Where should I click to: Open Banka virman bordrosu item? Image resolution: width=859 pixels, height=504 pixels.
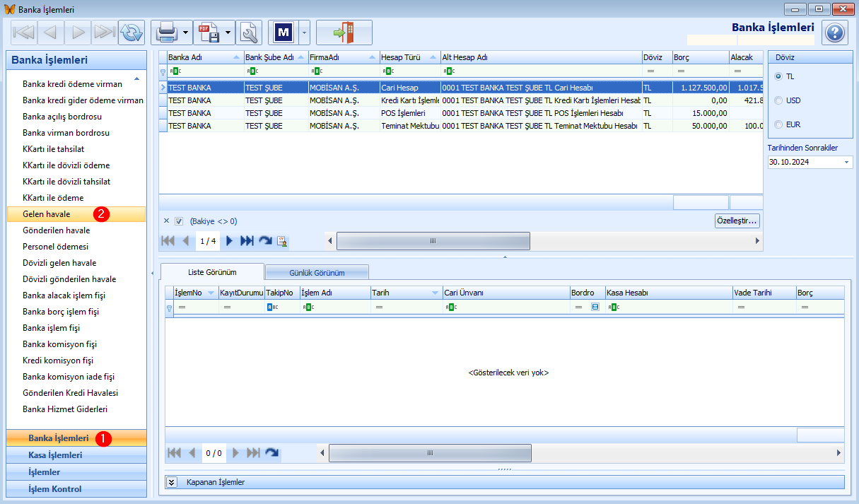click(x=76, y=133)
